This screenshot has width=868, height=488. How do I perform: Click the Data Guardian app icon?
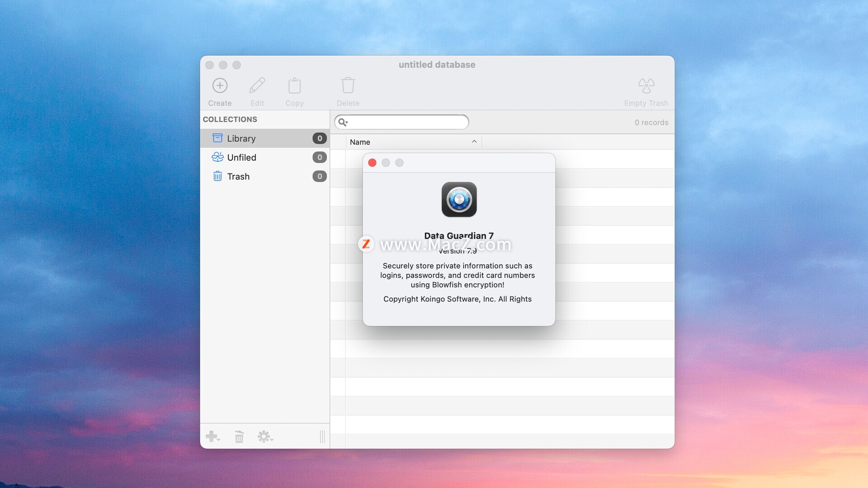pos(459,200)
